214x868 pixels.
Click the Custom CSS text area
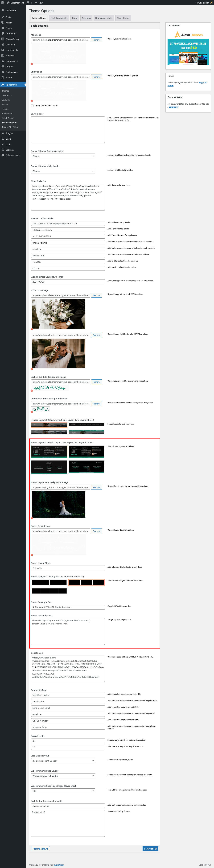pos(68,130)
